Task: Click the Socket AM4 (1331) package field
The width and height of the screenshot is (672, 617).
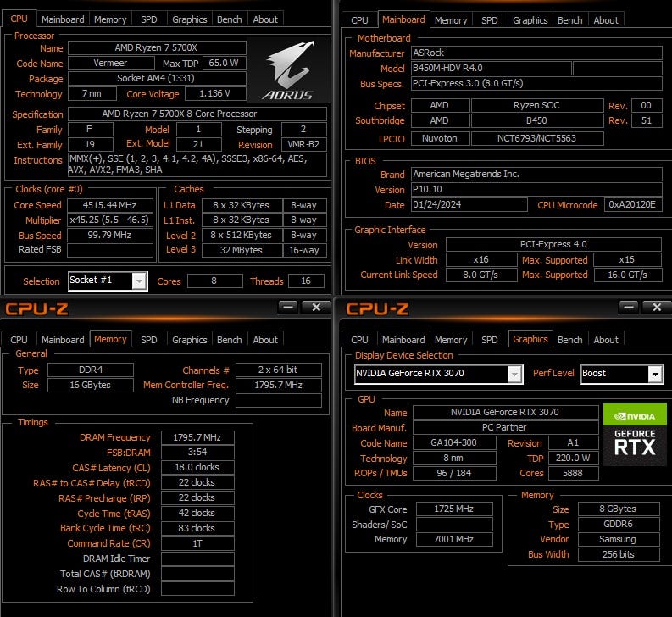Action: 157,78
